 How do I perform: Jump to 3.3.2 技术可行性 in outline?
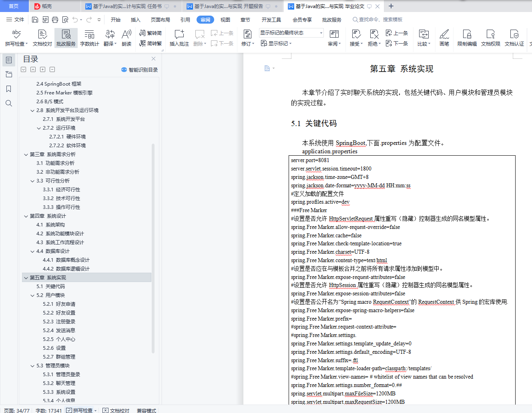[x=61, y=198]
